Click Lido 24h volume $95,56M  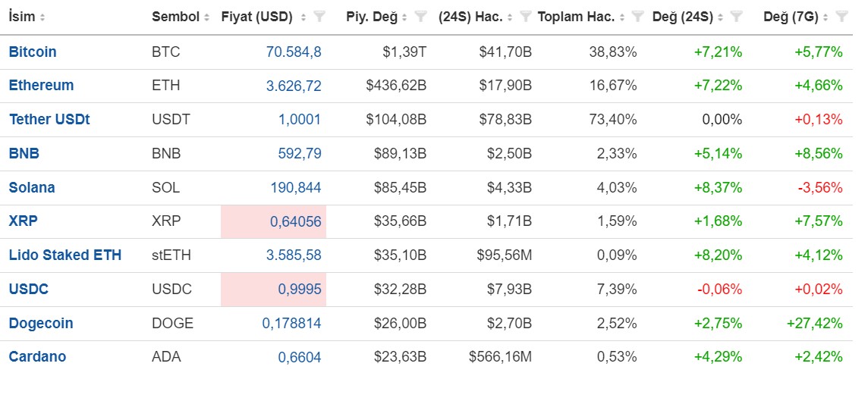pyautogui.click(x=505, y=255)
